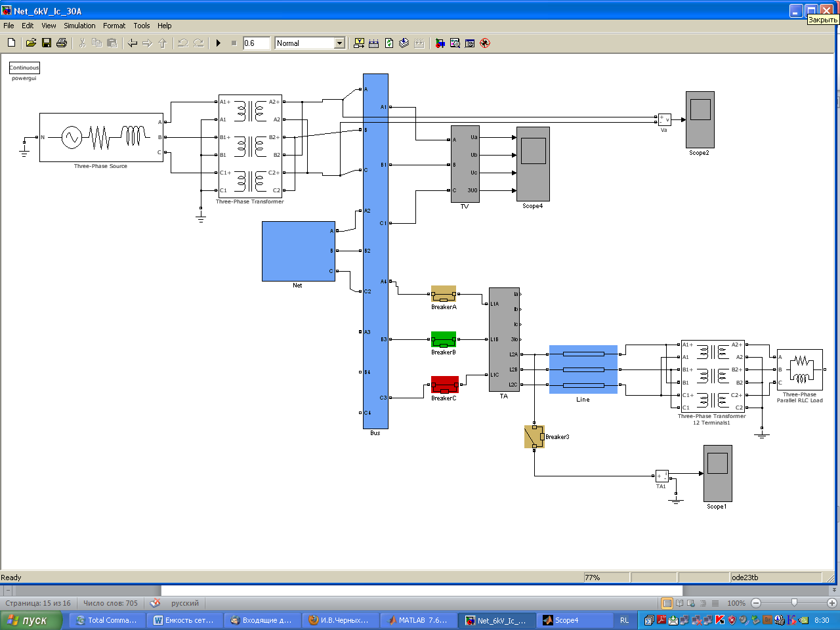Print the model using the printer icon

62,43
